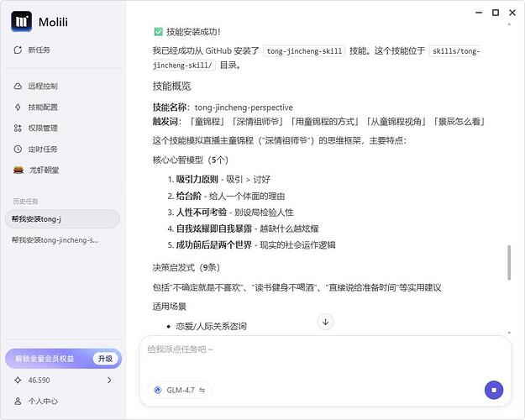This screenshot has width=525, height=420.
Task: Click the 46,590 credits balance
Action: click(39, 381)
